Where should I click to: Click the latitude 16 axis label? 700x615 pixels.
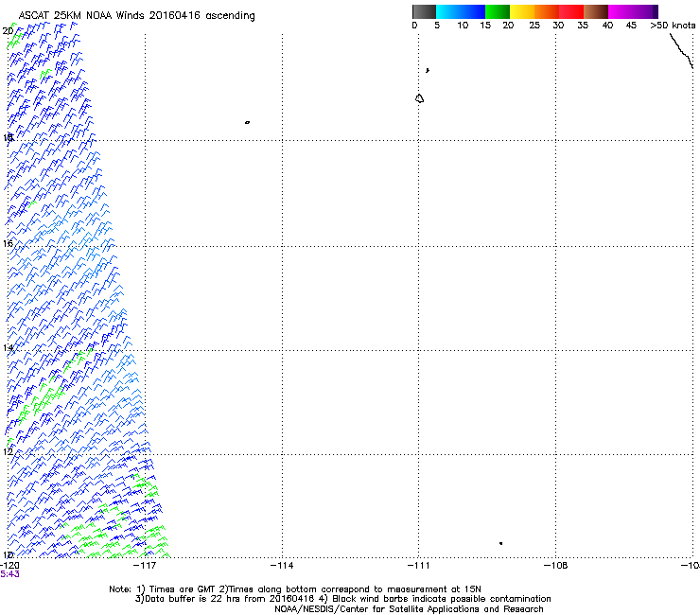point(8,243)
